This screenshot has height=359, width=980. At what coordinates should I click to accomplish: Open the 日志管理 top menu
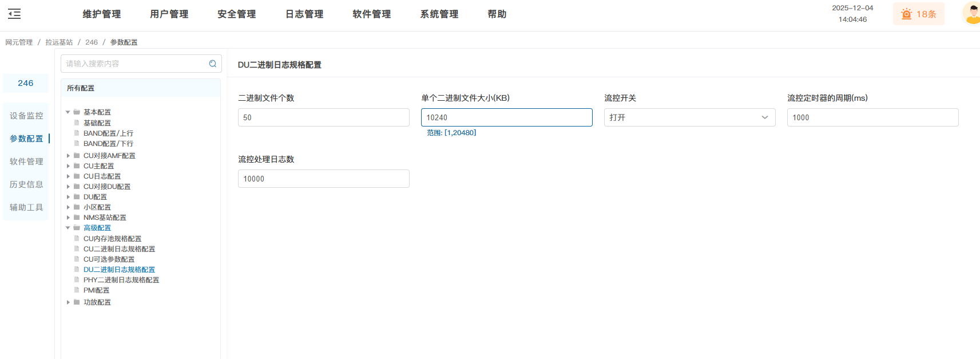tap(304, 14)
